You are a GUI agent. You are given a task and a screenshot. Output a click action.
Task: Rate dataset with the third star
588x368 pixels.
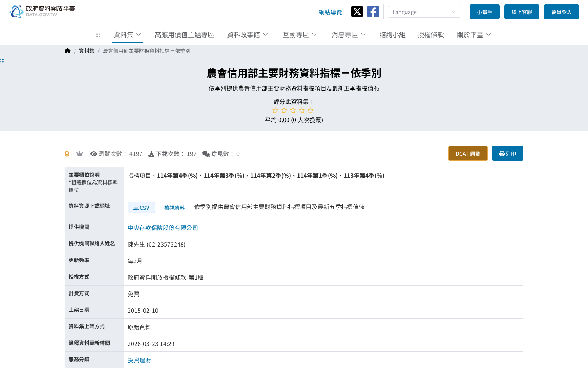(x=293, y=111)
